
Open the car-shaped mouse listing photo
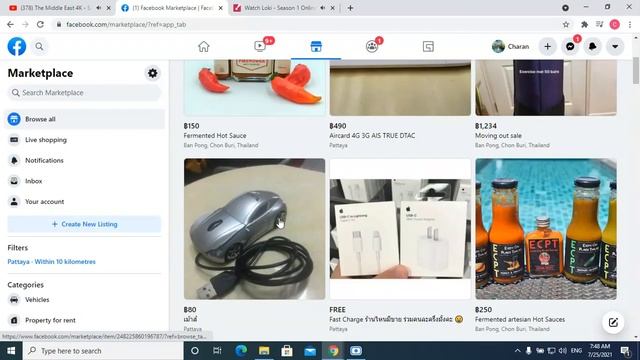(254, 229)
